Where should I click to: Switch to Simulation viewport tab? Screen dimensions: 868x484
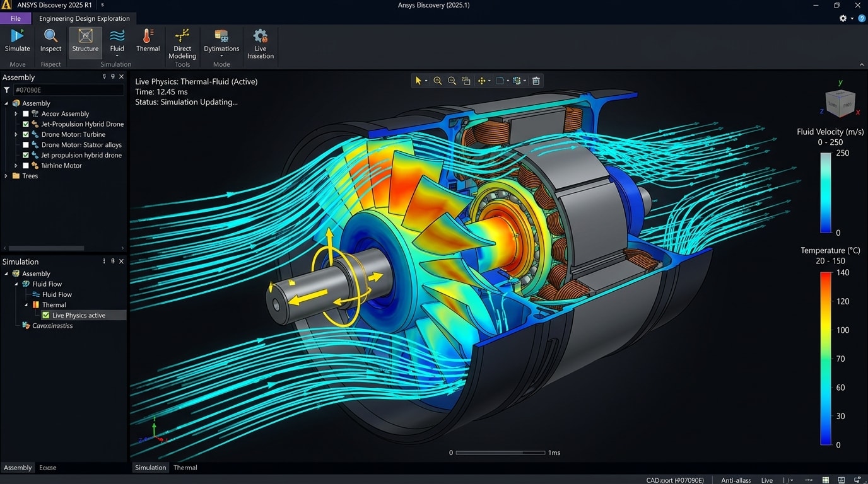(x=151, y=468)
